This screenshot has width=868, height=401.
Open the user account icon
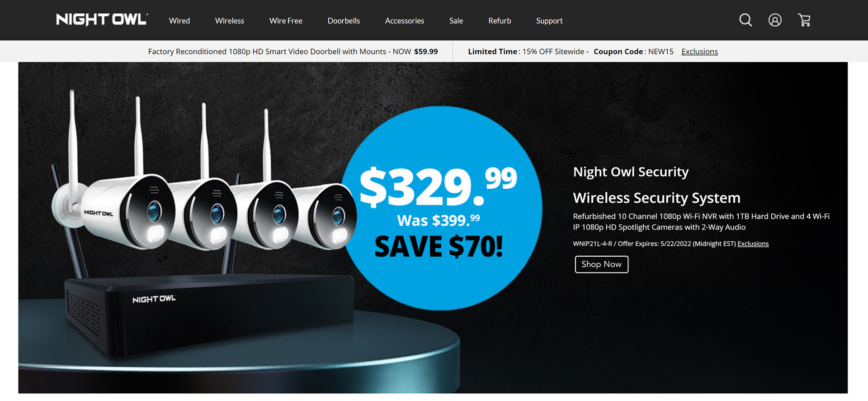tap(775, 20)
